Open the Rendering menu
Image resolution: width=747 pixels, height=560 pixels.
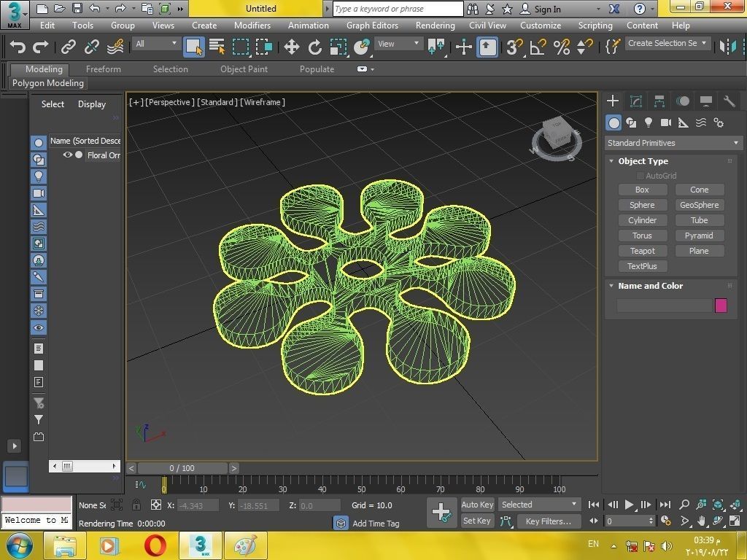[435, 26]
